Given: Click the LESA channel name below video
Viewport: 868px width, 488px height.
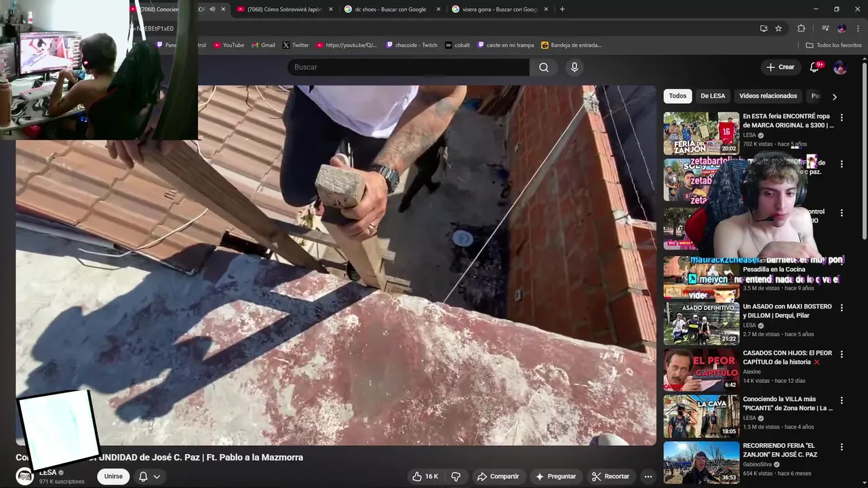Looking at the screenshot, I should pos(48,472).
